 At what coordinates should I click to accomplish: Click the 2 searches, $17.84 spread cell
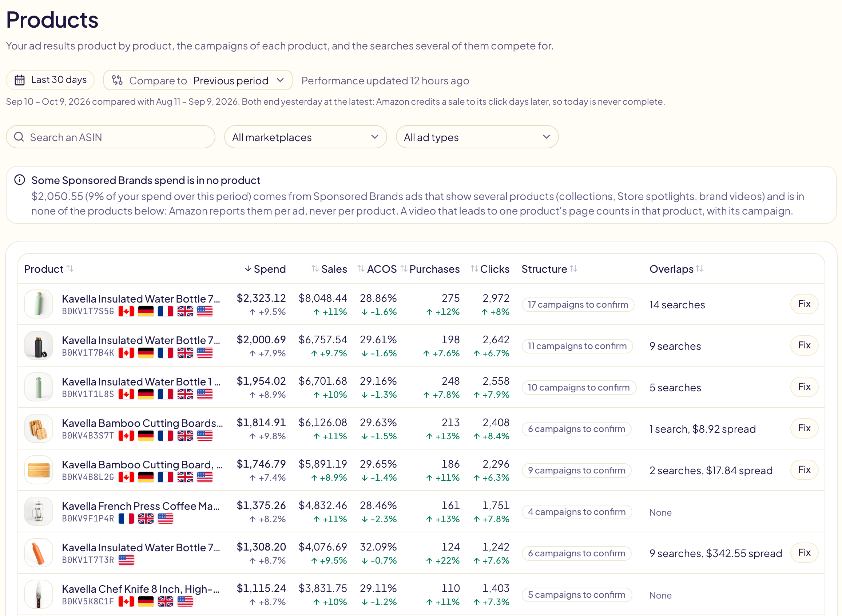tap(711, 471)
